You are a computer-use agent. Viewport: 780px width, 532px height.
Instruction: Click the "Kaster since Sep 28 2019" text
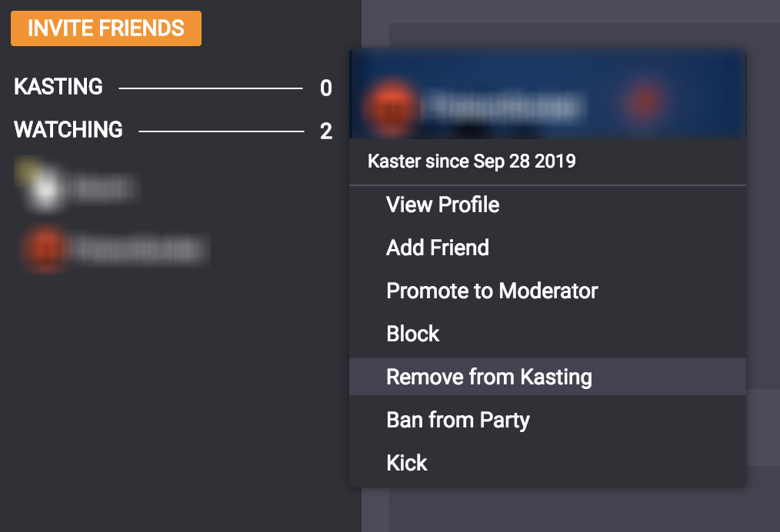point(472,161)
